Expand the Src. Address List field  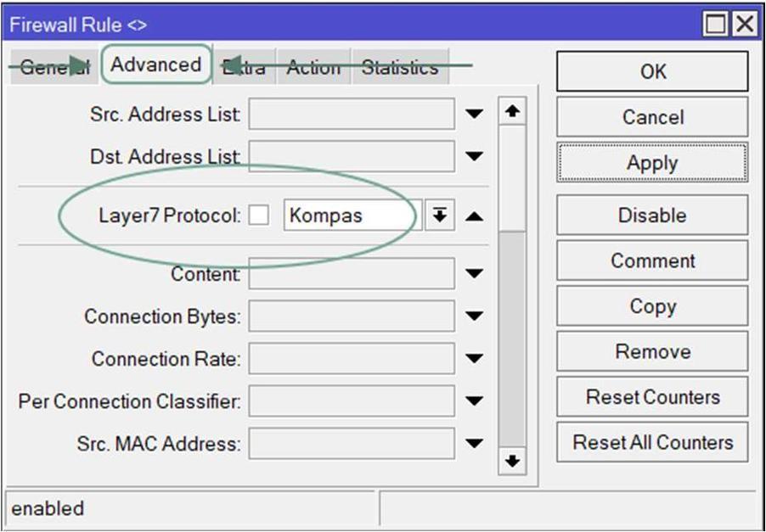click(474, 114)
